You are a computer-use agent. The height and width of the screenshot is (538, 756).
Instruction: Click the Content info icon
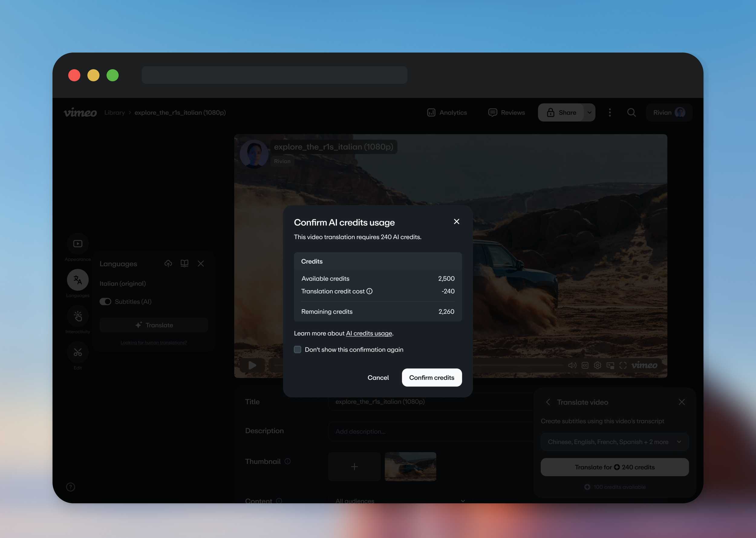point(279,500)
